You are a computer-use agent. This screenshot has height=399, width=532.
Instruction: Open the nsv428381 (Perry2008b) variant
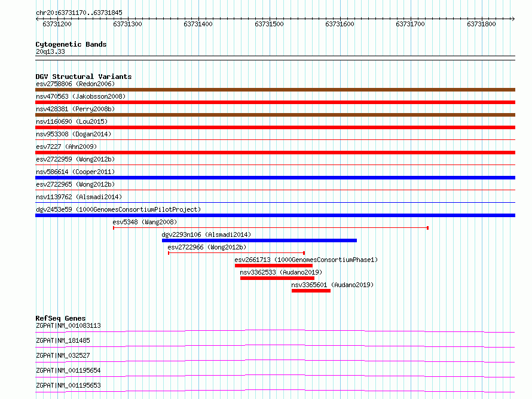pos(75,109)
